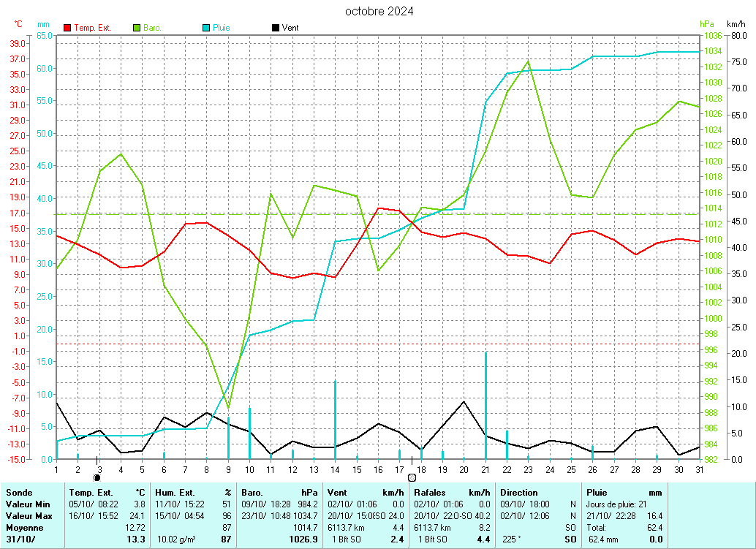
Task: Click the cyan Pluie legend swatch
Action: [206, 28]
